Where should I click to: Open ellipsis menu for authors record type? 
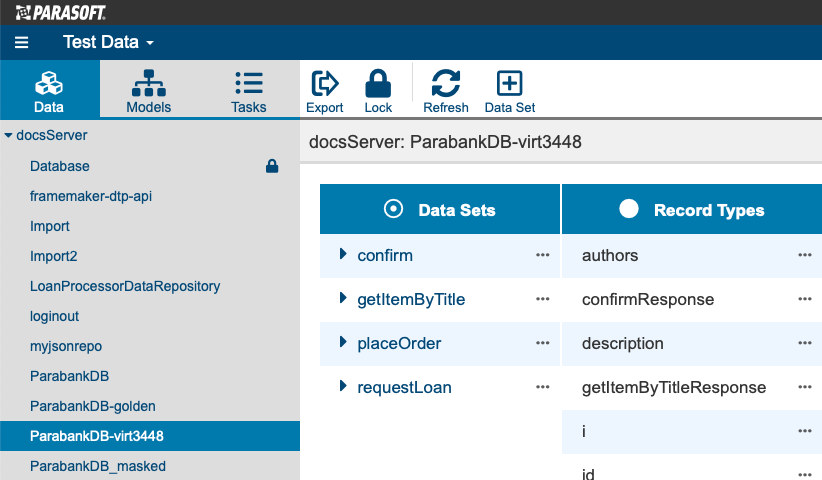click(805, 255)
